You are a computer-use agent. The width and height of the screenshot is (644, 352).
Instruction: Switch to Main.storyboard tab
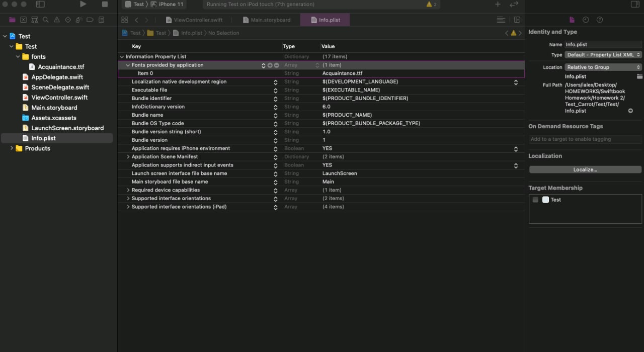[267, 20]
